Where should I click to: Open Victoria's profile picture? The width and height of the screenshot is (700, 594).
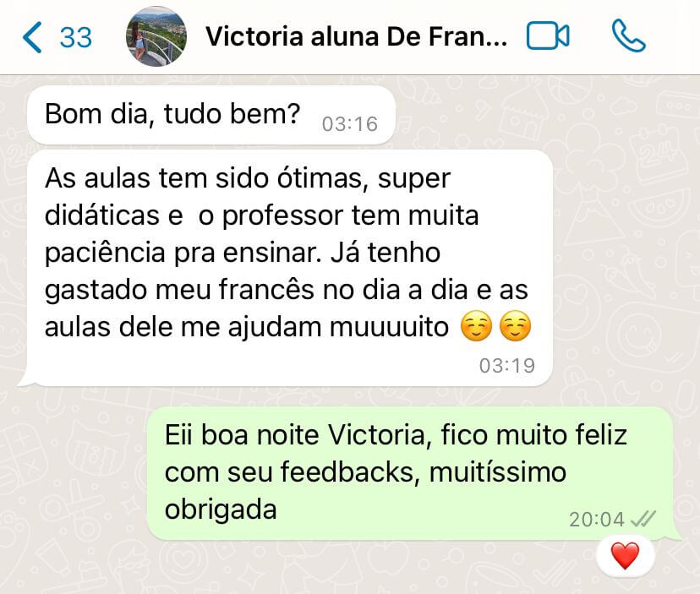[x=156, y=36]
